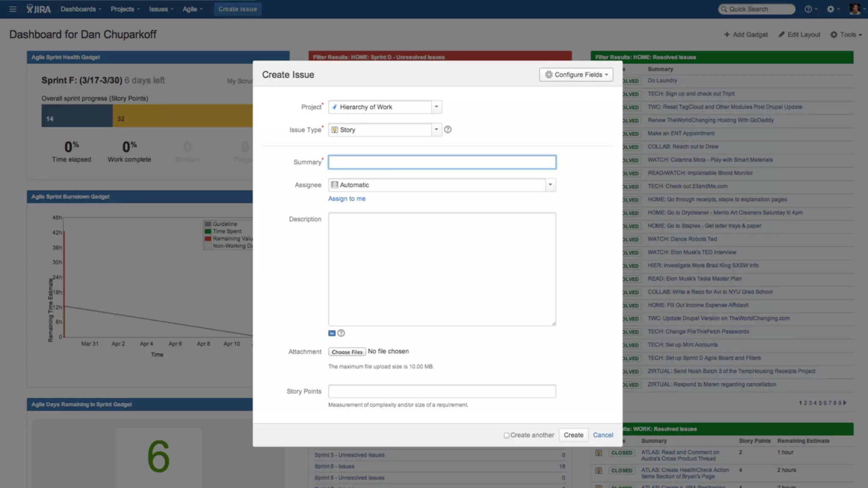The image size is (868, 488).
Task: Toggle the Create another checkbox
Action: (506, 435)
